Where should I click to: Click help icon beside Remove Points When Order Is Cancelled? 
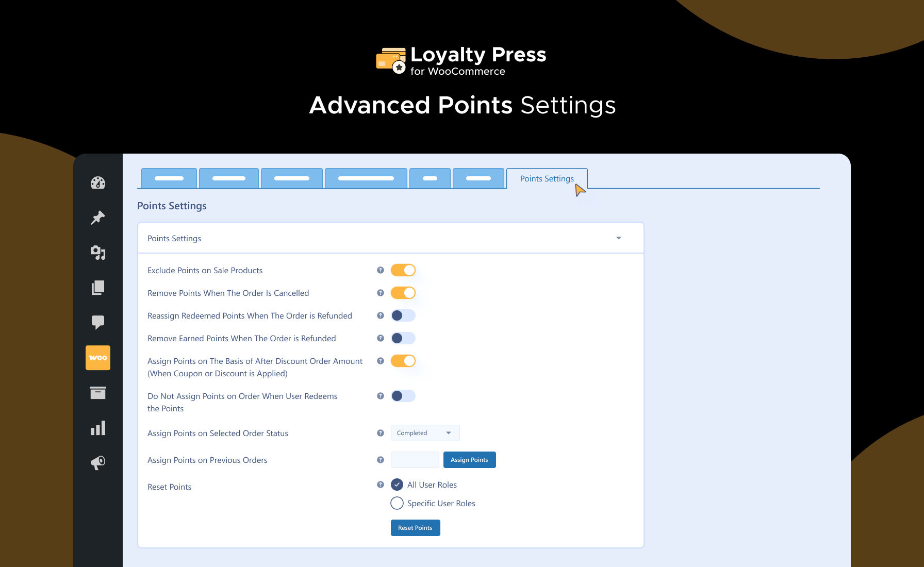tap(381, 293)
